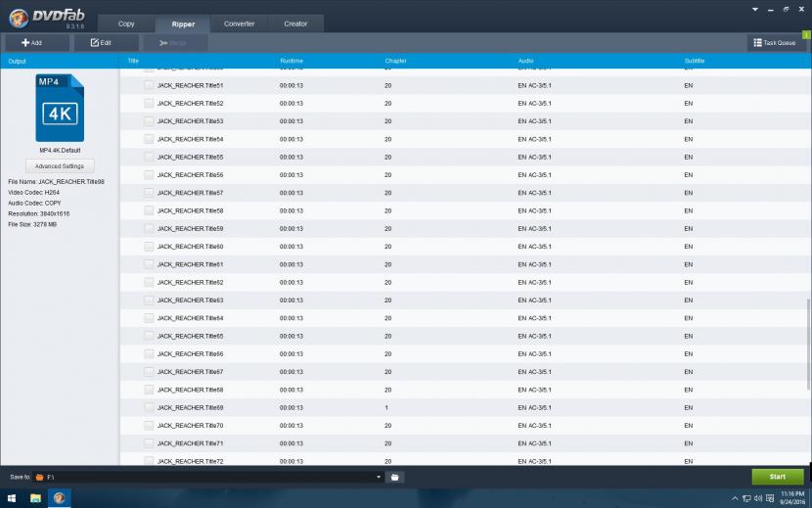Click the DVDFab taskbar icon

click(59, 498)
